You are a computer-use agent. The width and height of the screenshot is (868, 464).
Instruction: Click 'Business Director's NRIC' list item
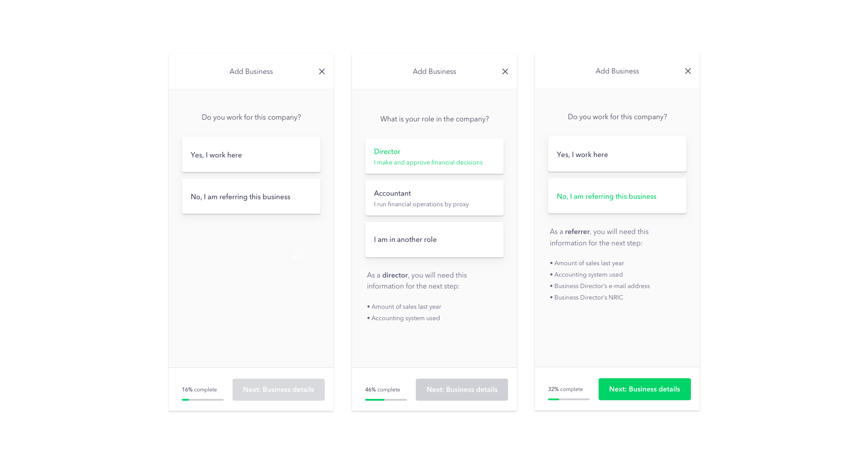pos(587,297)
